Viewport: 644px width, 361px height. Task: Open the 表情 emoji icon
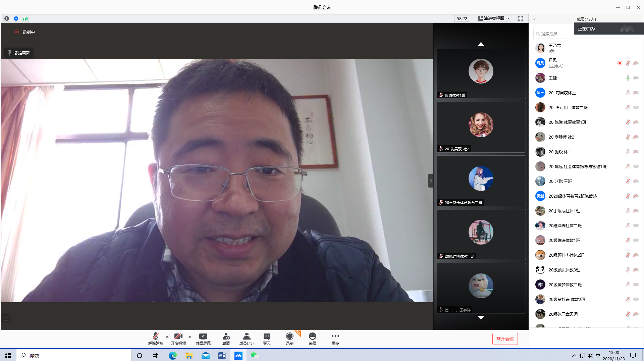313,339
